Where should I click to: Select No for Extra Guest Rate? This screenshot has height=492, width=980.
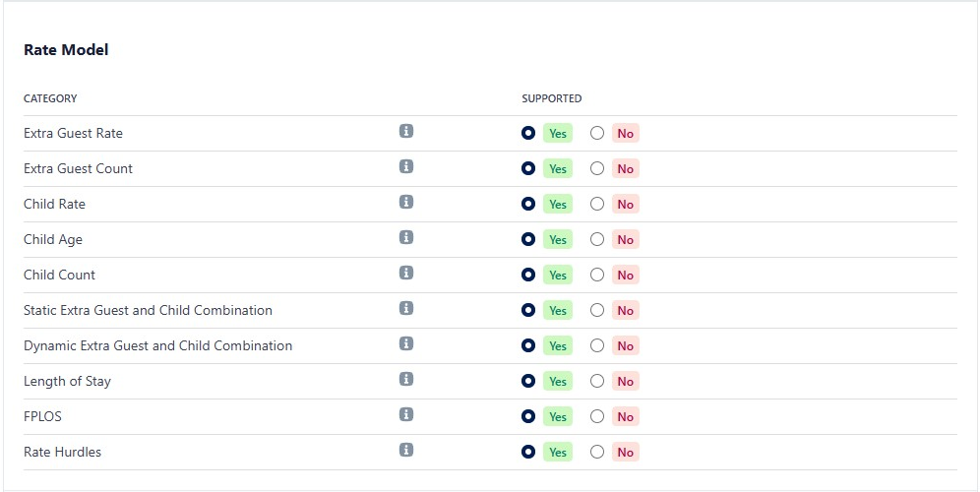click(597, 133)
